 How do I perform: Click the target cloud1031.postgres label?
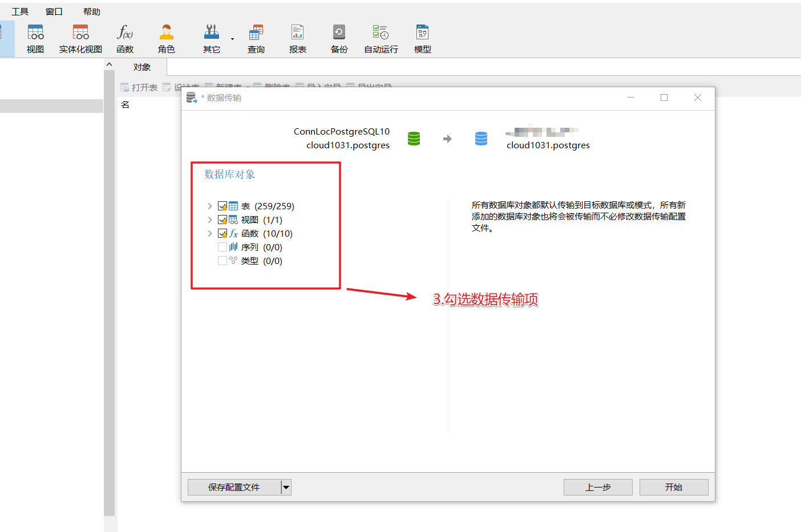click(x=548, y=145)
